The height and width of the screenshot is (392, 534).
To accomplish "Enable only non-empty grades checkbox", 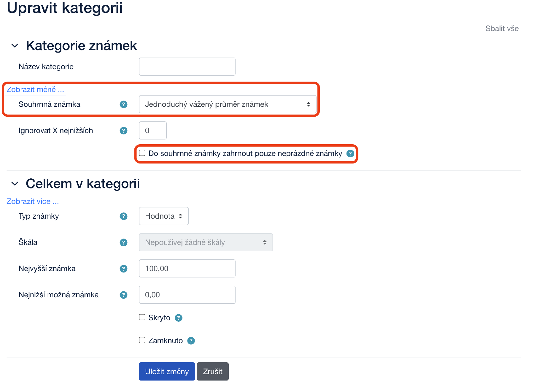I will pos(142,153).
